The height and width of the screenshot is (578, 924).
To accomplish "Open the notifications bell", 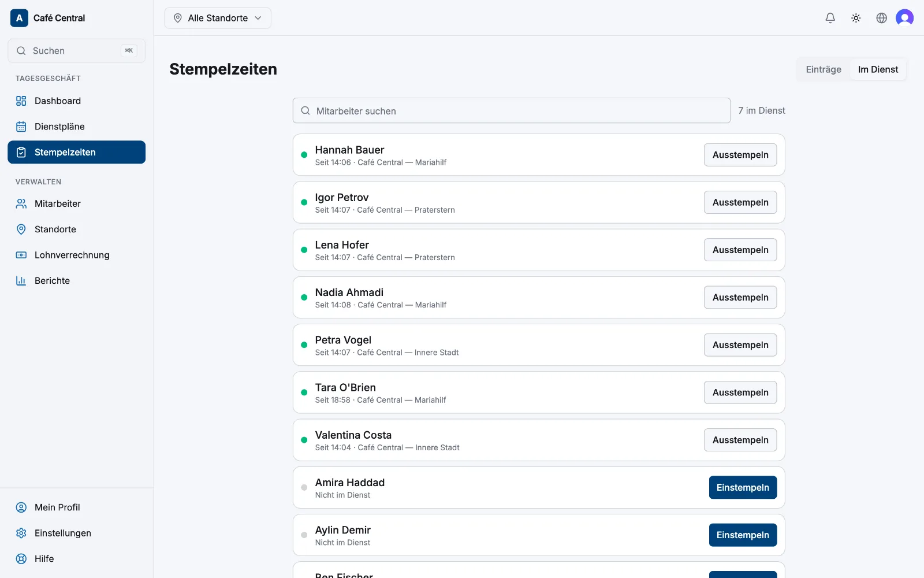I will [x=830, y=18].
